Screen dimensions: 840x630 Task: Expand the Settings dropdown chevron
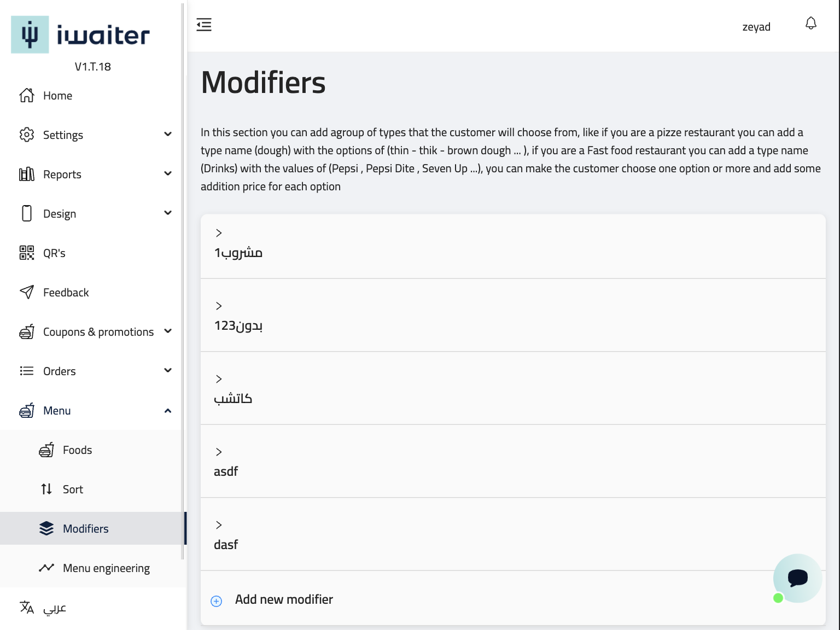click(x=168, y=135)
